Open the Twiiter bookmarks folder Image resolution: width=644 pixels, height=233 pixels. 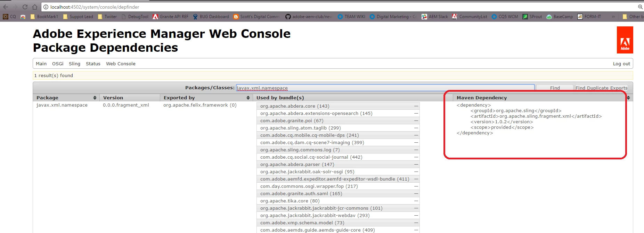coord(107,17)
